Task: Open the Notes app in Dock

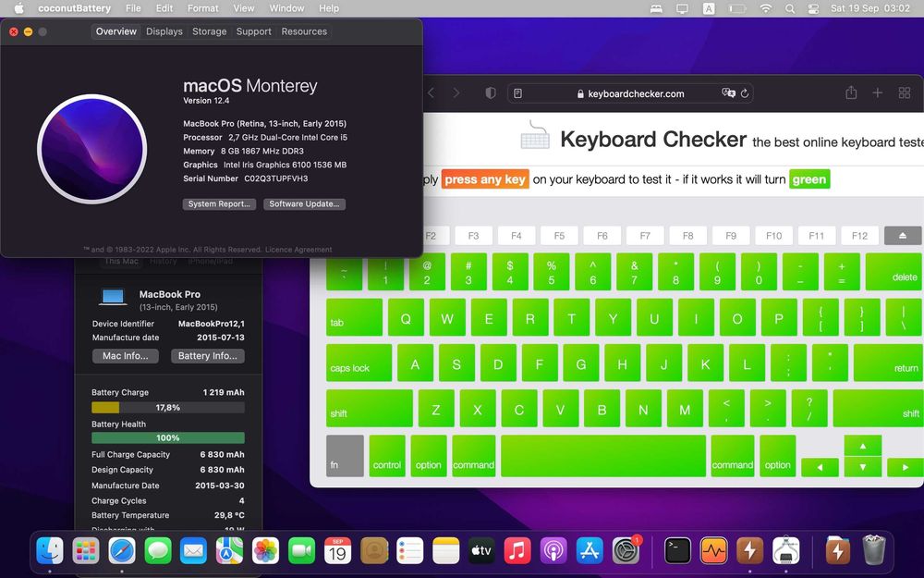Action: click(445, 551)
